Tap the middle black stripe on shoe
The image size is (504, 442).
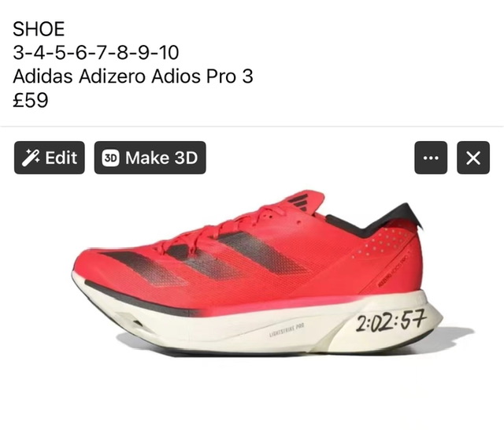coord(204,262)
